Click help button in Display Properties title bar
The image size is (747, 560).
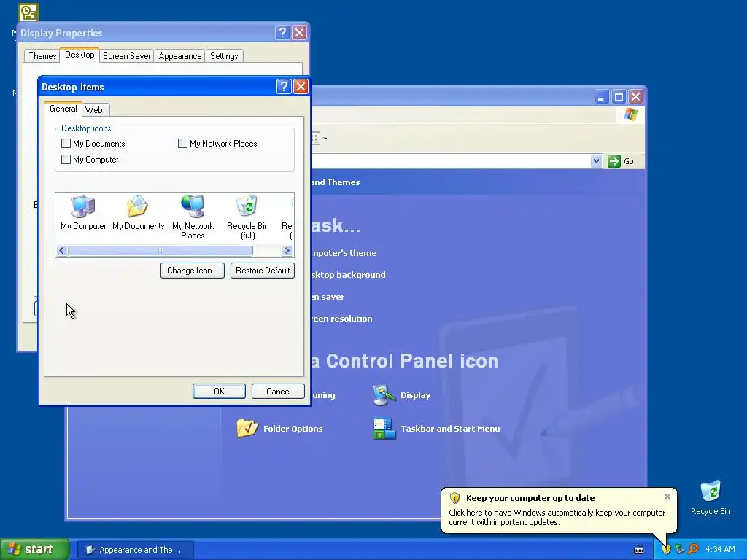click(x=282, y=32)
